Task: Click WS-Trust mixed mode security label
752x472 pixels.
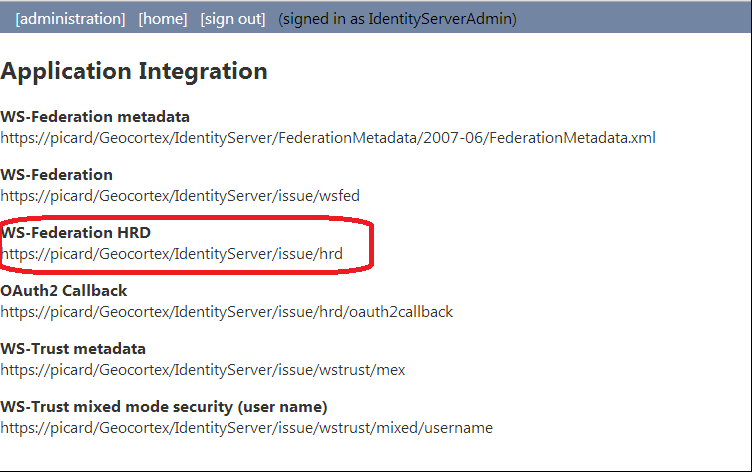Action: 164,407
